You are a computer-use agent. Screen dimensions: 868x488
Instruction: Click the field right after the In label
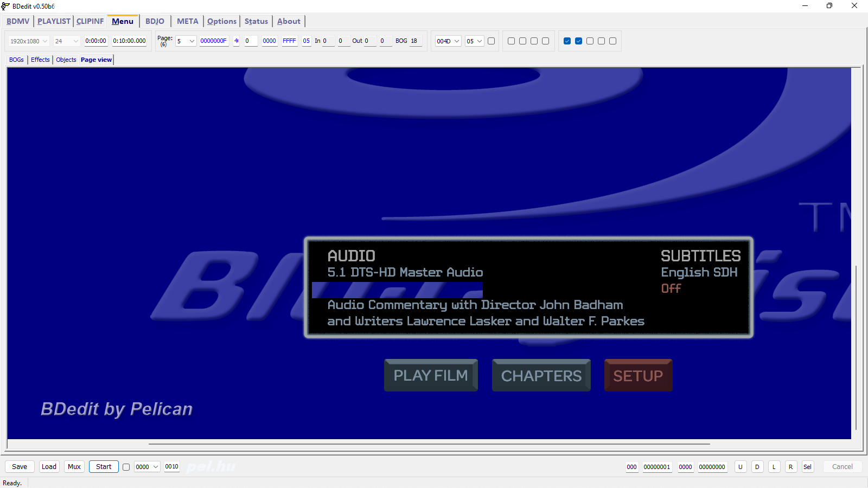[x=328, y=41]
